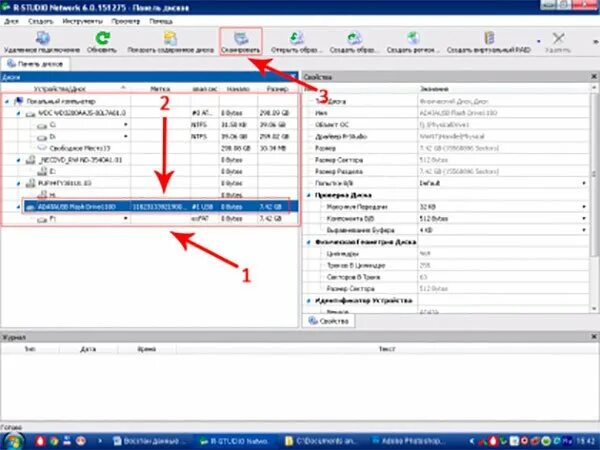Open the dropdown arrow beside D:
The image size is (600, 450).
[x=126, y=137]
